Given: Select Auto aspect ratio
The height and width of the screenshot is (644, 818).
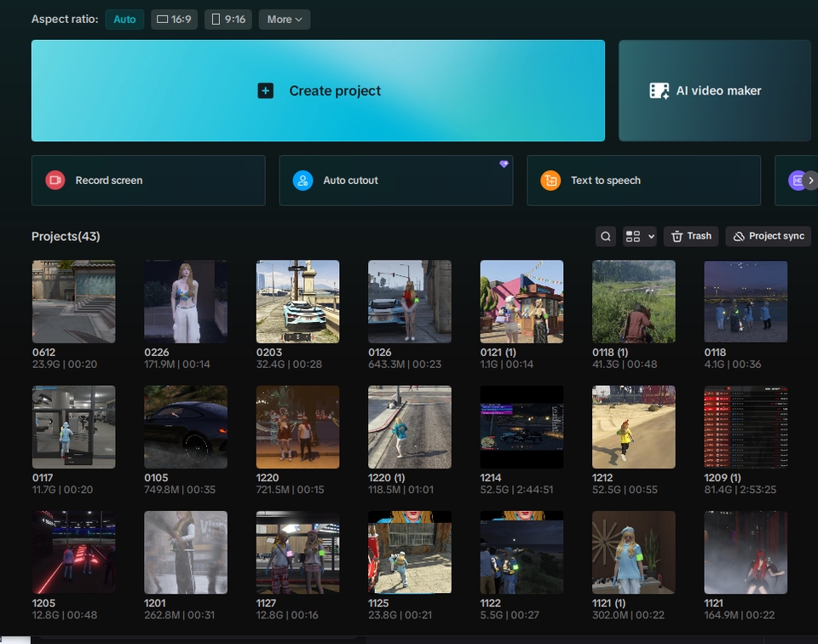Looking at the screenshot, I should 124,19.
